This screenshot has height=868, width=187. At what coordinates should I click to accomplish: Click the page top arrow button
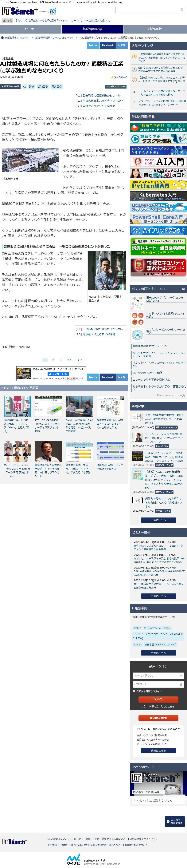tap(174, 822)
